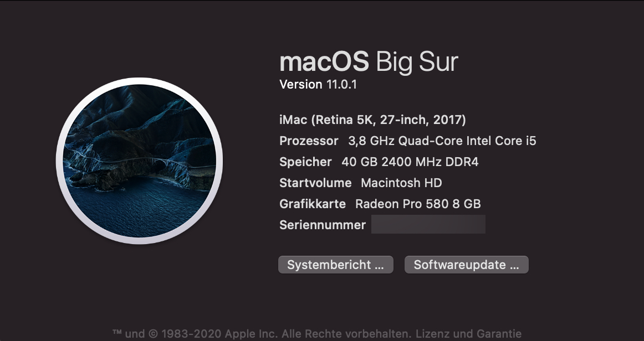The image size is (644, 341).
Task: Select the iMac Retina 5K model line
Action: pyautogui.click(x=372, y=120)
